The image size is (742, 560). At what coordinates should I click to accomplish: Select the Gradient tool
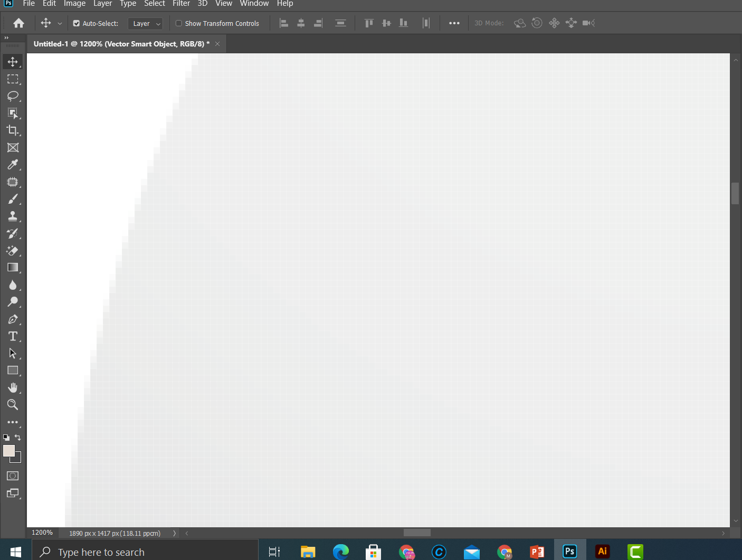13,268
